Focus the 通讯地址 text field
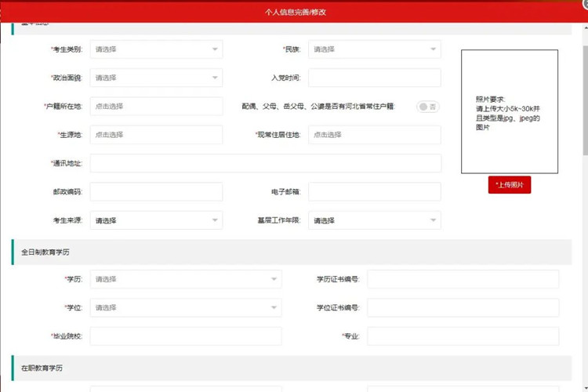The height and width of the screenshot is (392, 588). [x=265, y=163]
